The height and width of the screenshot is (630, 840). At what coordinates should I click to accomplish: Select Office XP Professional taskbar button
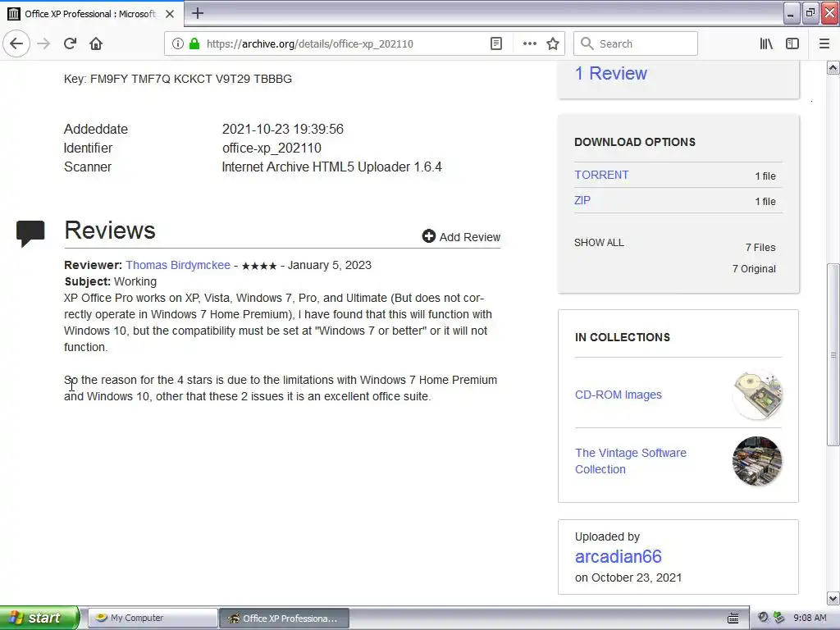click(x=285, y=619)
